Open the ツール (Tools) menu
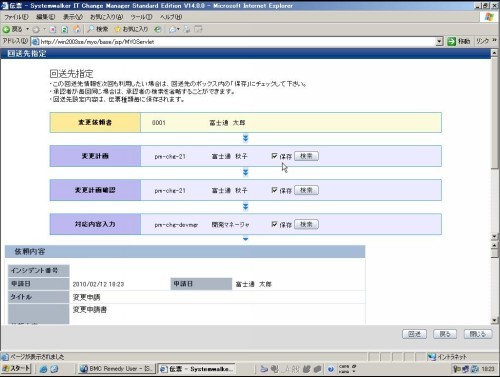This screenshot has width=500, height=377. coord(141,17)
